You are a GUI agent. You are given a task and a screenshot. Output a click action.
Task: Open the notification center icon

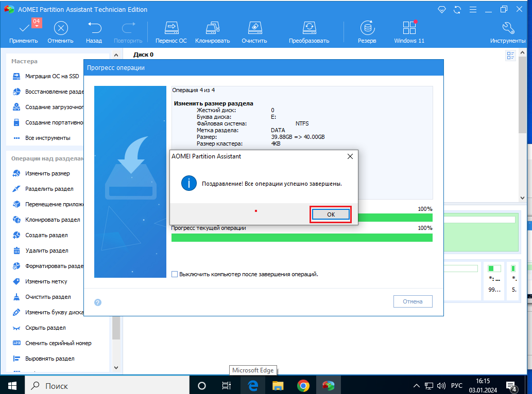coord(511,386)
